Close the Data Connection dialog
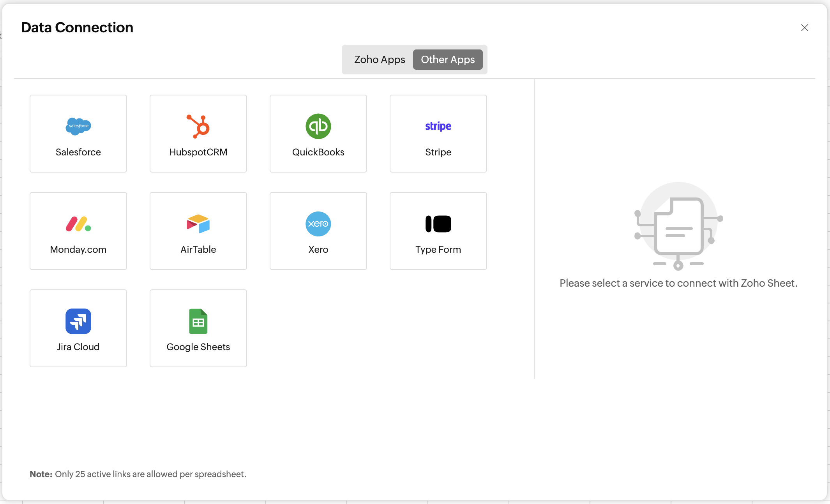830x504 pixels. coord(805,28)
